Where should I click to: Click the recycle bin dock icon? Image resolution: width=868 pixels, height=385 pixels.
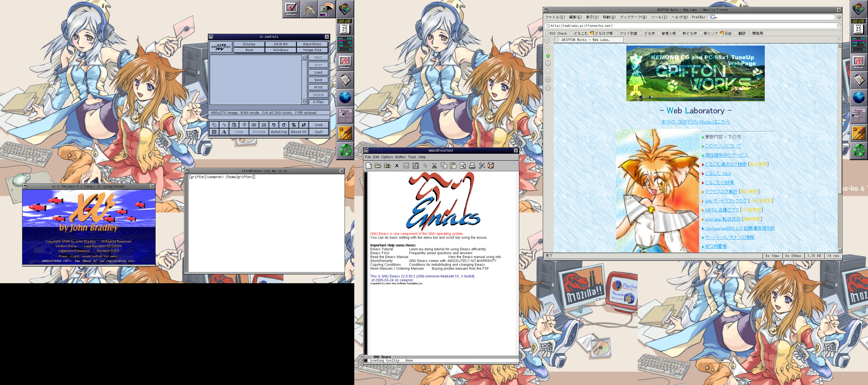pyautogui.click(x=345, y=150)
